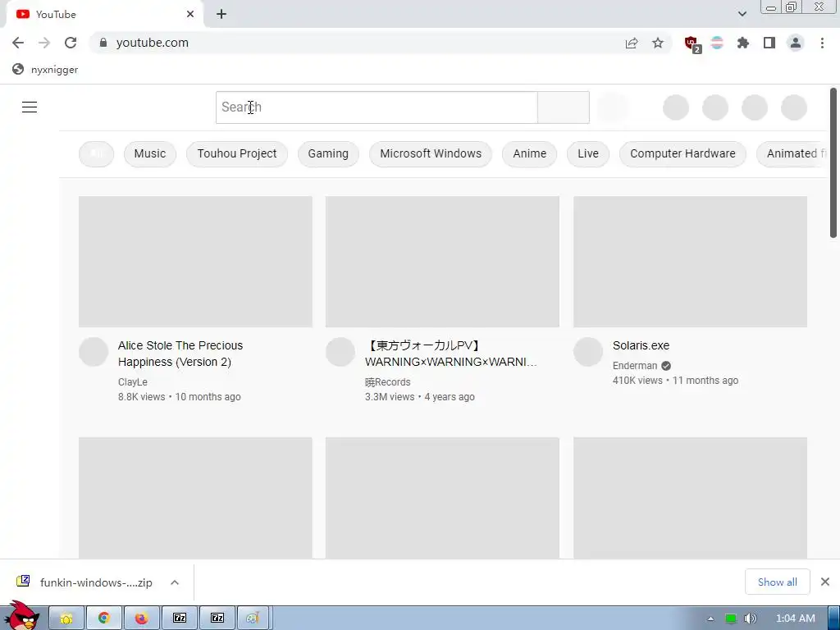Open the 東方ヴォーカルPV video title

pos(451,354)
